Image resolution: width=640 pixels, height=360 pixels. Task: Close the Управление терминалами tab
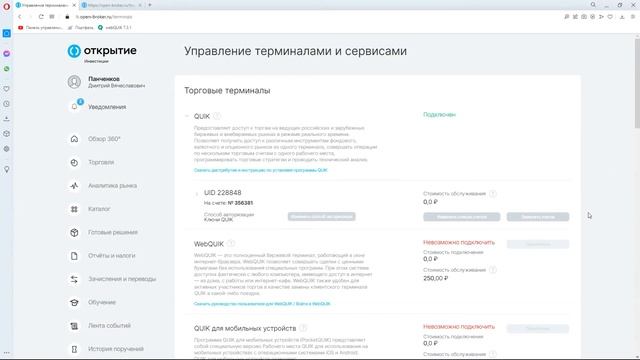point(74,5)
